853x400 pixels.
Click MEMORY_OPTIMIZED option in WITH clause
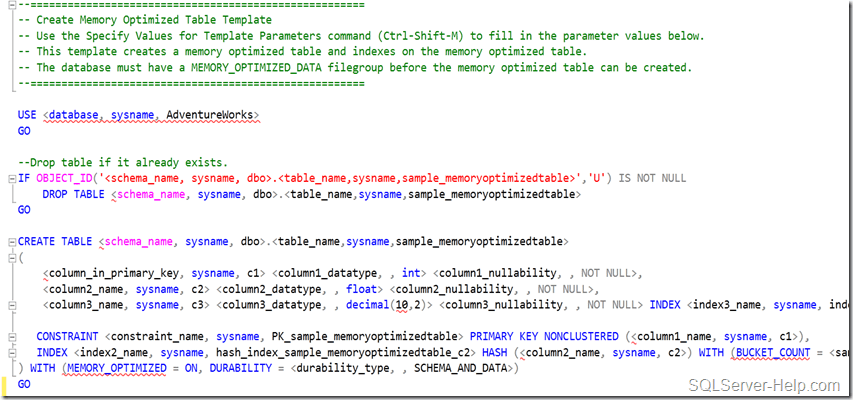pos(109,368)
